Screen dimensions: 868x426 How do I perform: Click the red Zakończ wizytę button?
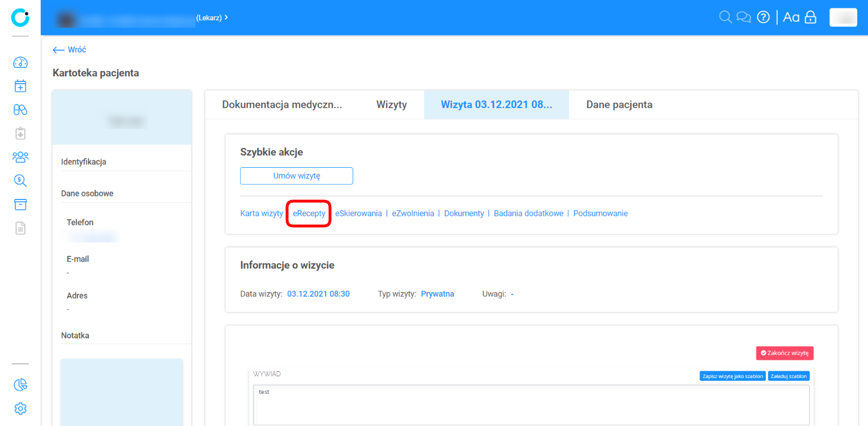784,353
